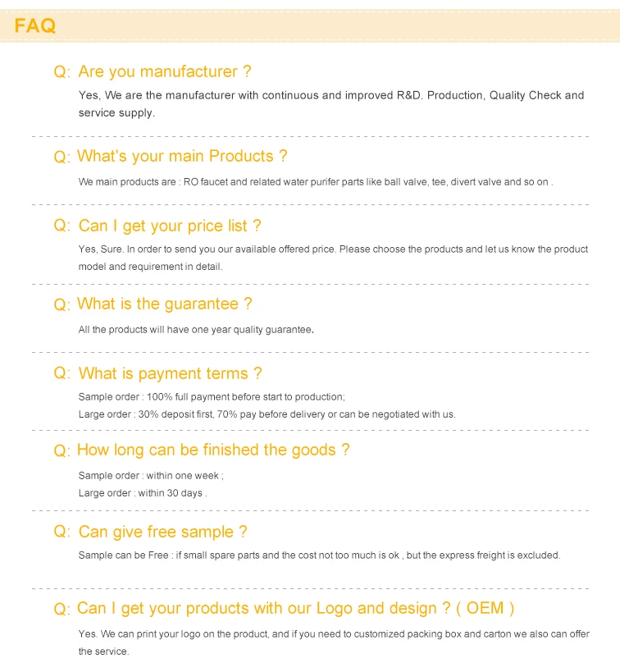Click the Q: marker beside free sample question
The height and width of the screenshot is (672, 620).
coord(62,533)
